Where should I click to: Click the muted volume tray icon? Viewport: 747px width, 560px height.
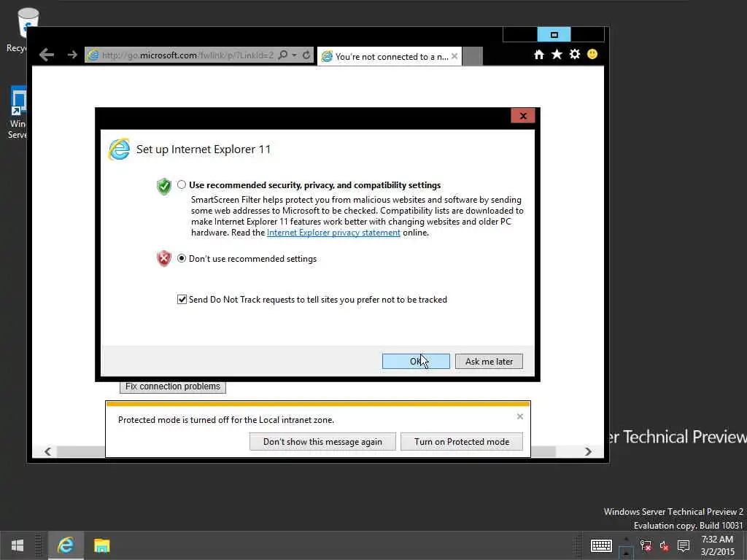(x=664, y=545)
